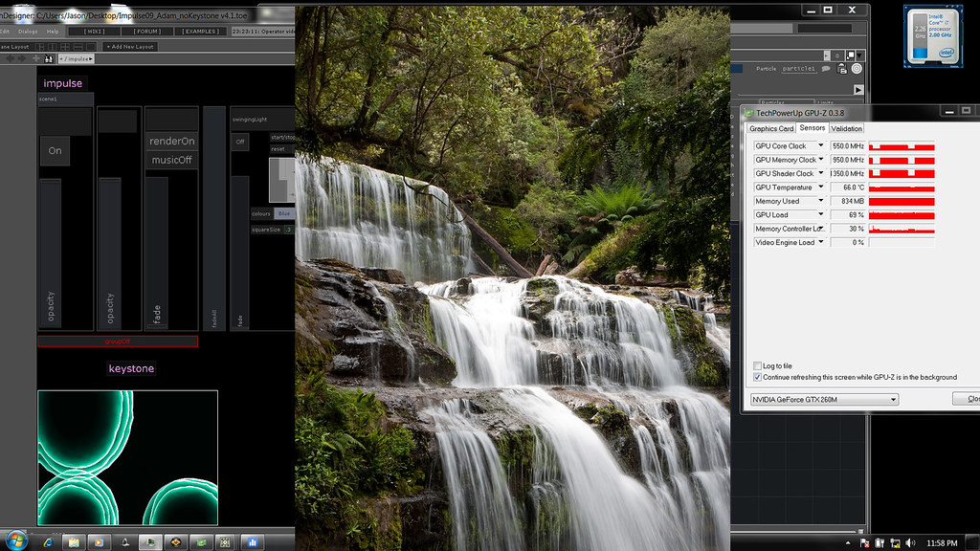Image resolution: width=980 pixels, height=551 pixels.
Task: Click the Add New Layout button
Action: [130, 46]
